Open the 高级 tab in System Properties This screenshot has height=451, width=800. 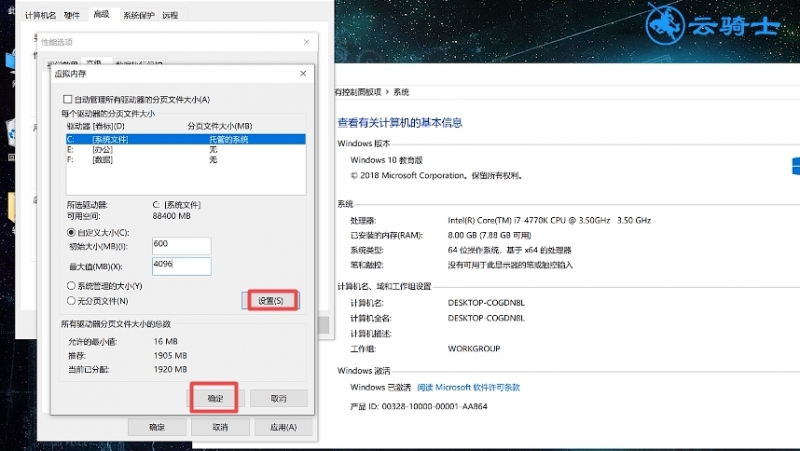click(x=102, y=14)
